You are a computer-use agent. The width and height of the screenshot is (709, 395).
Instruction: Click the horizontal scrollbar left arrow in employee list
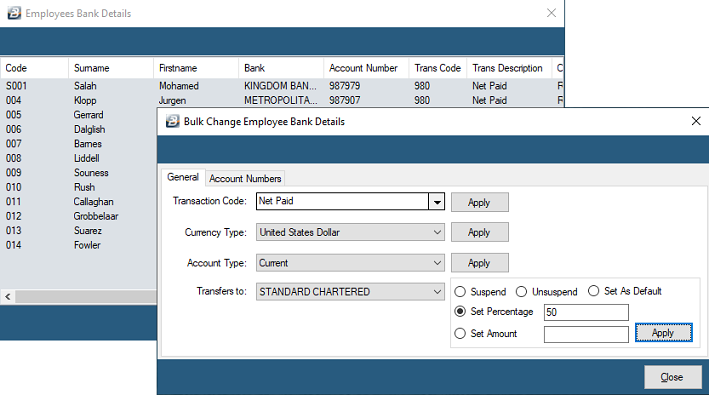tap(8, 296)
